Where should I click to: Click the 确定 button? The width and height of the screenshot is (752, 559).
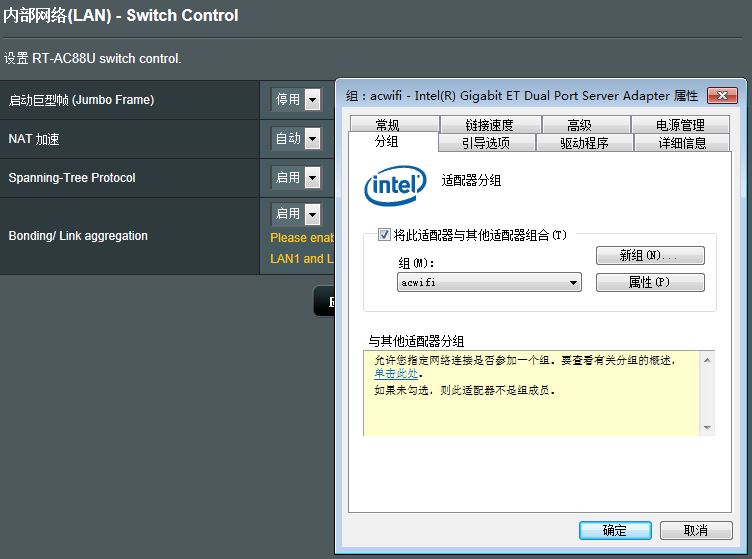(x=615, y=530)
